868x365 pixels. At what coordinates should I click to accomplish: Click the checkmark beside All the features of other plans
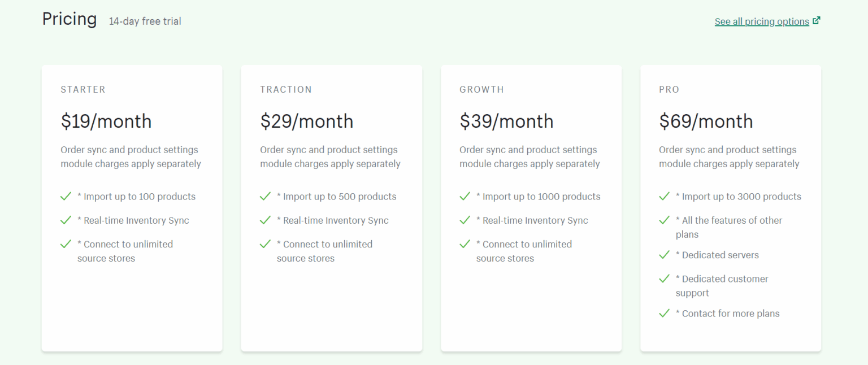(665, 220)
